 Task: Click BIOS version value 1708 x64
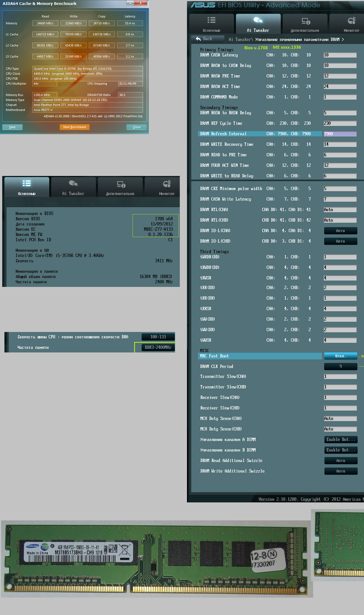coord(164,219)
